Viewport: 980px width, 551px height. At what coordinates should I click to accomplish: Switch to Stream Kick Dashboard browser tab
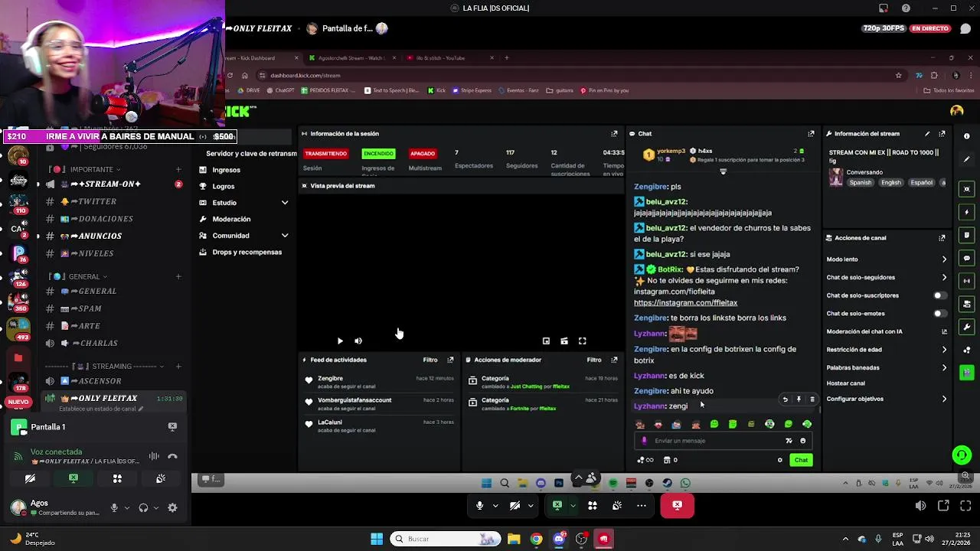point(262,57)
